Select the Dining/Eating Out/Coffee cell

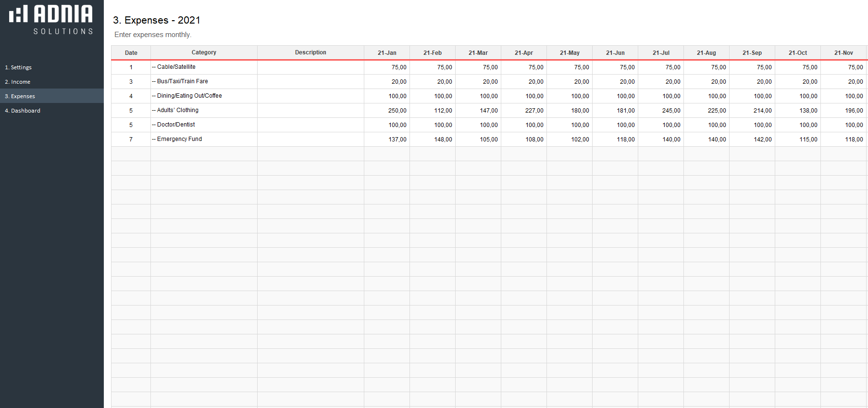click(204, 96)
